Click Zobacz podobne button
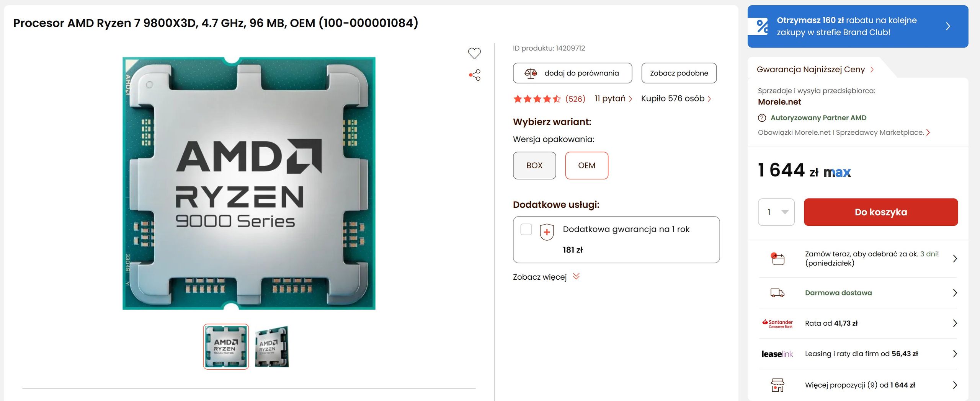Viewport: 980px width, 401px height. click(679, 73)
